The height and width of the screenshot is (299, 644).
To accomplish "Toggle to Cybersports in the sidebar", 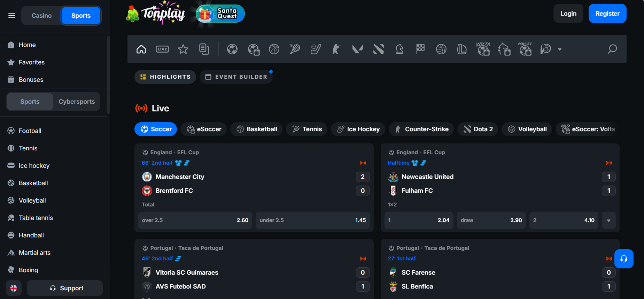I will tap(77, 102).
